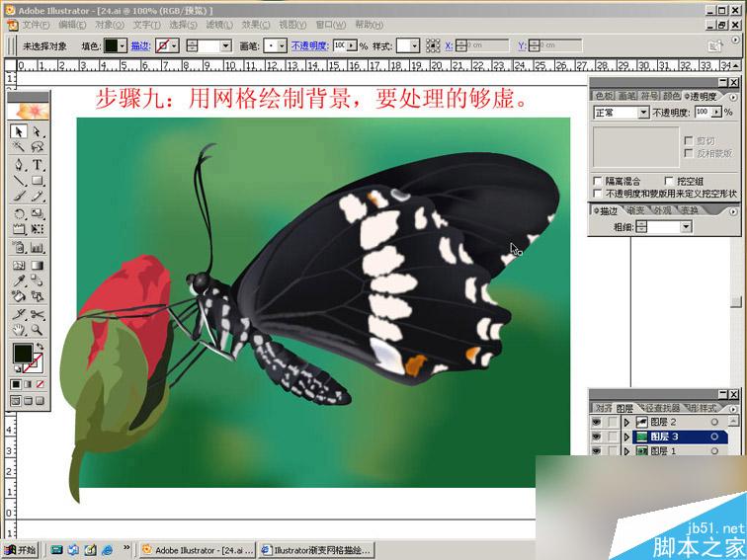Switch to 渐变 gradient tab
This screenshot has height=560, width=747.
635,210
